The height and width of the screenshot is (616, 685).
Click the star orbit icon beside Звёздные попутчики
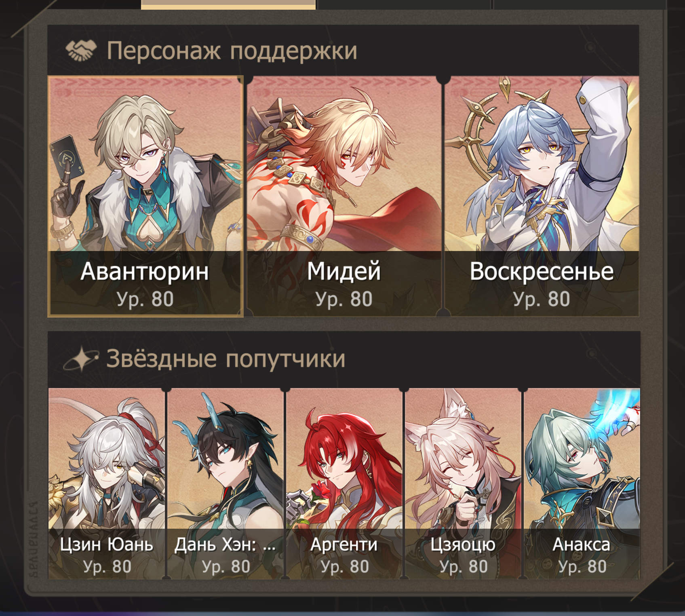[x=81, y=359]
